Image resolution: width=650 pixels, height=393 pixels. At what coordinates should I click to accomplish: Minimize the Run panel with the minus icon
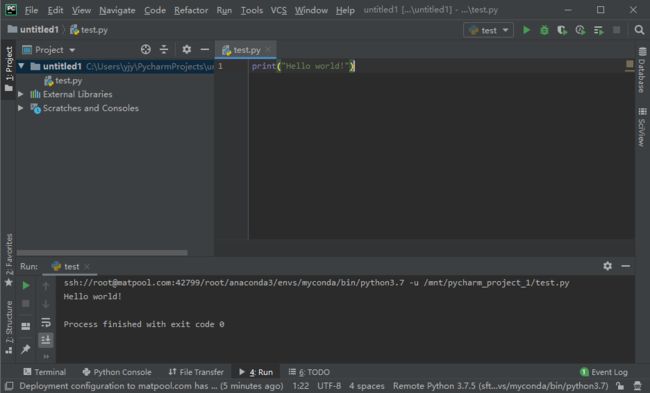click(626, 266)
